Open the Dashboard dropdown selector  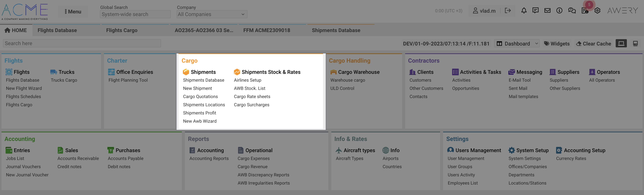(517, 43)
